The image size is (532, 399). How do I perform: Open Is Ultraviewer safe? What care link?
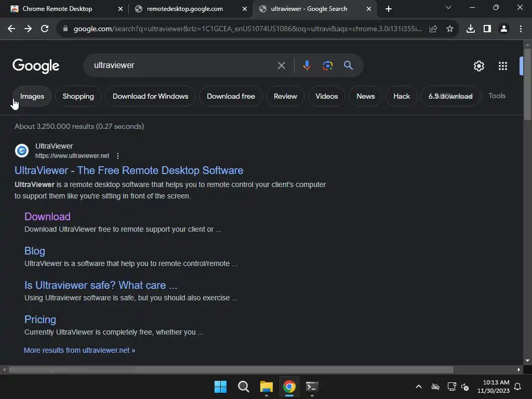click(x=101, y=285)
